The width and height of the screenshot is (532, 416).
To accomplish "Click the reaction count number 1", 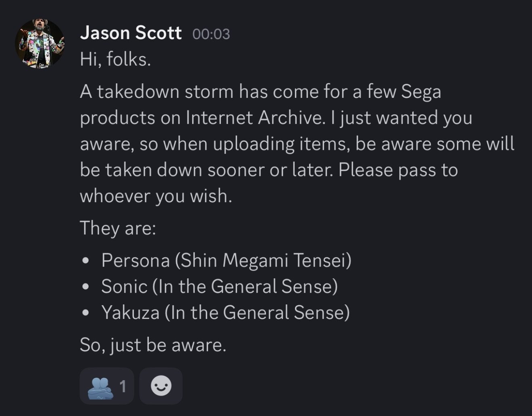I will point(123,387).
